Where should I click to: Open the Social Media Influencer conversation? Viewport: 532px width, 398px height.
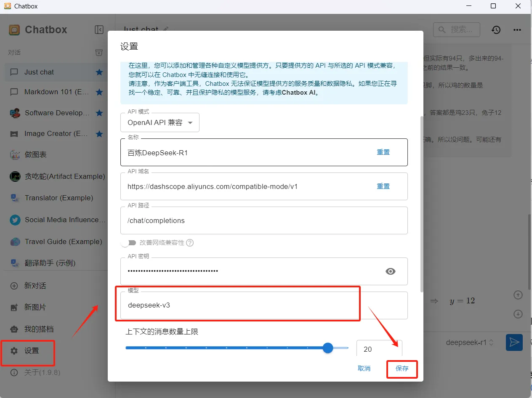tap(56, 220)
